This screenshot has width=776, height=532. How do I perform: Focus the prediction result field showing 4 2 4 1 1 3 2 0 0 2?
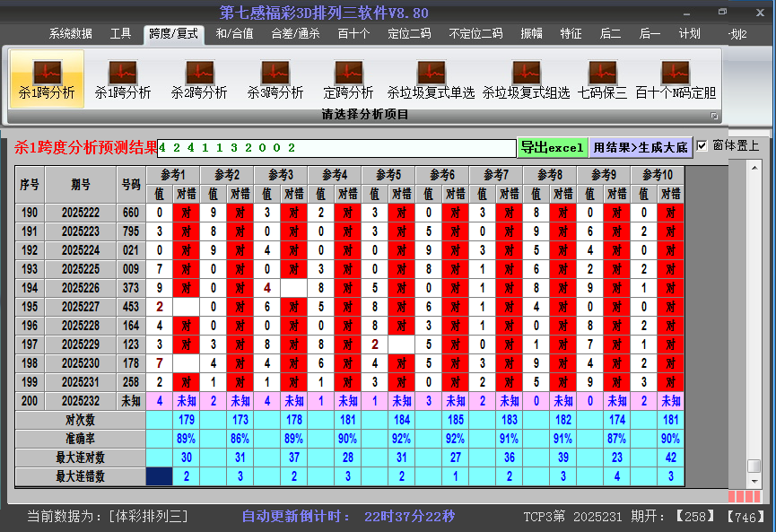click(336, 147)
